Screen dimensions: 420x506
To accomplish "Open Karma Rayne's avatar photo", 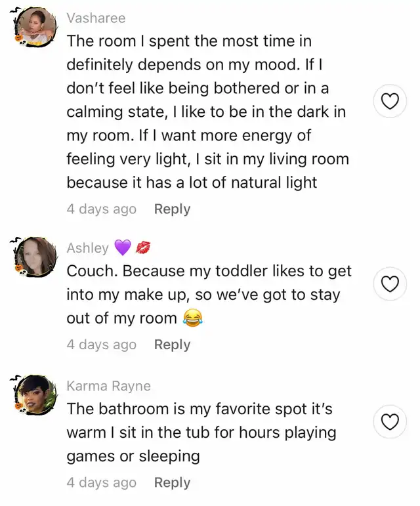I will [35, 394].
